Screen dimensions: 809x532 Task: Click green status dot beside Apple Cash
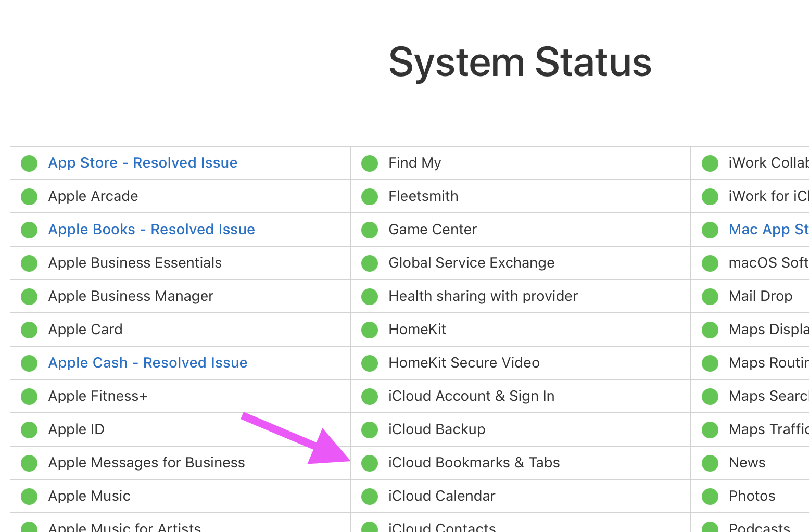pyautogui.click(x=29, y=363)
